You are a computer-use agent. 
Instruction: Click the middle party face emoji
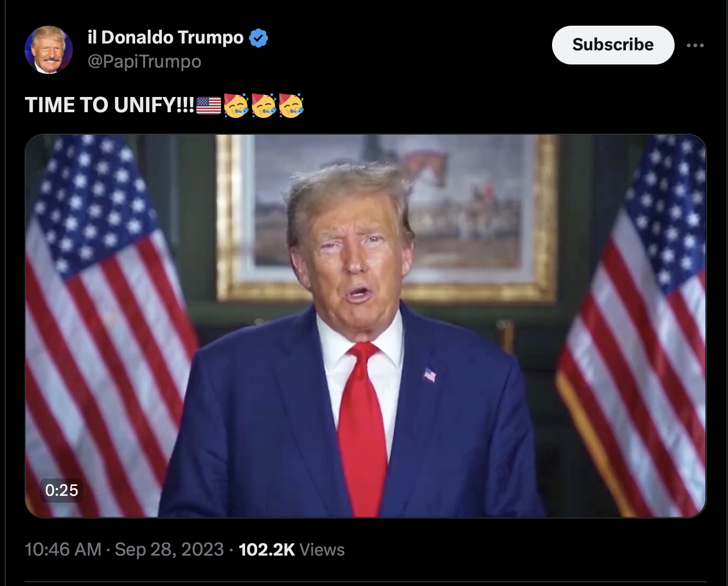(264, 105)
